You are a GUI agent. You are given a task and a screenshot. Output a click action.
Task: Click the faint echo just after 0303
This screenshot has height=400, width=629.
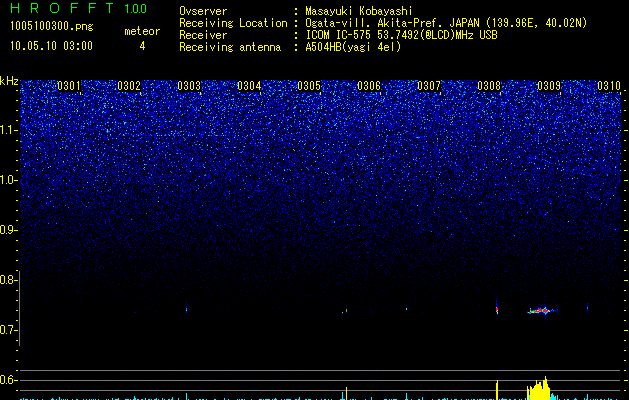point(187,309)
